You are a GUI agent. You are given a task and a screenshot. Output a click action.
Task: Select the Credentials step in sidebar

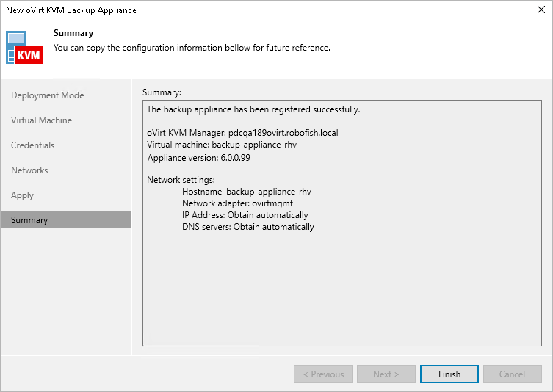point(33,145)
